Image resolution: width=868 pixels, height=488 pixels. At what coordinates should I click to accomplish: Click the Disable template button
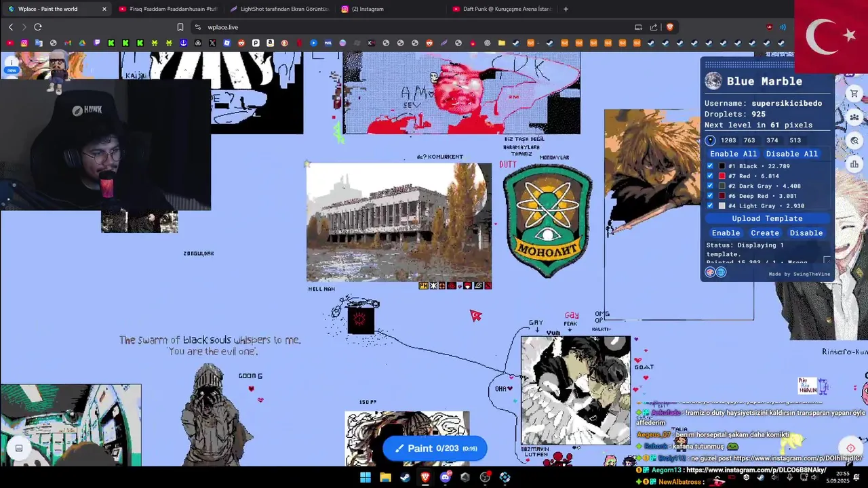pyautogui.click(x=806, y=232)
